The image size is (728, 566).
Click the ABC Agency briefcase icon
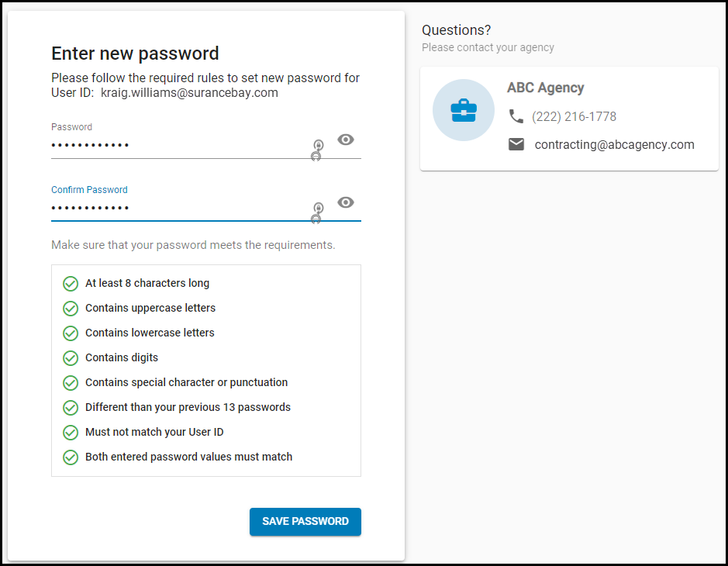point(464,111)
